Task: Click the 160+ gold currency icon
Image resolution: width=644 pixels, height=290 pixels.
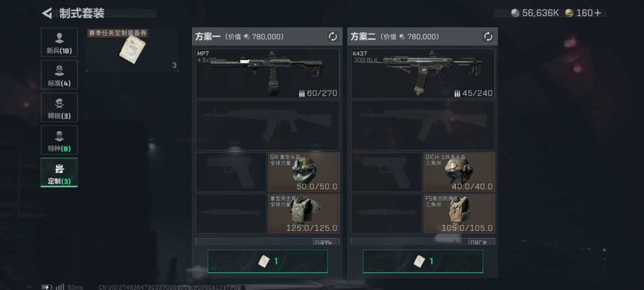Action: pos(569,13)
